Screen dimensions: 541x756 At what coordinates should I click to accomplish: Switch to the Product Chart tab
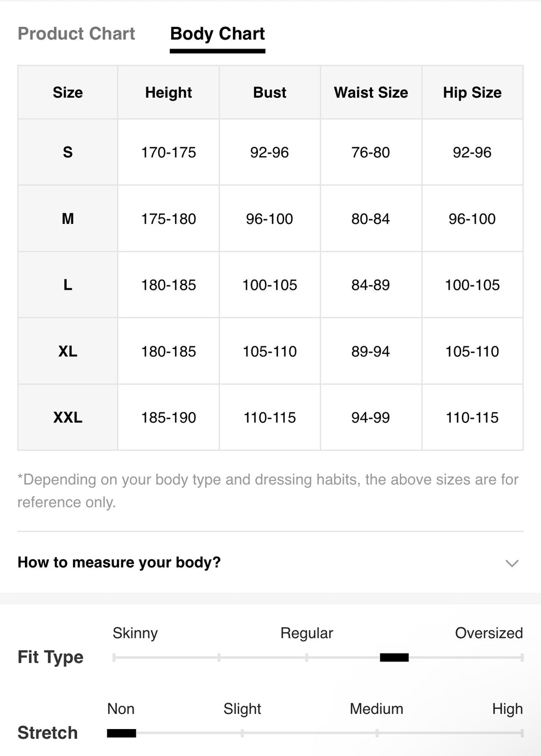coord(76,34)
